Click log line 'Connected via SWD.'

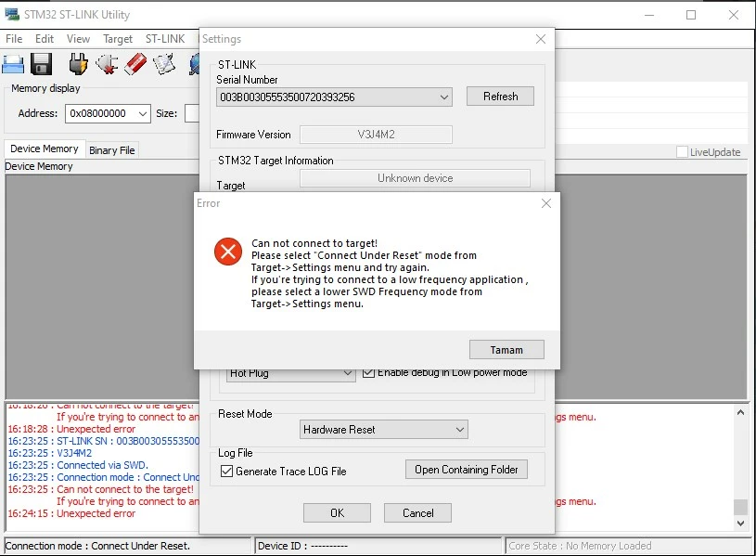(x=78, y=465)
